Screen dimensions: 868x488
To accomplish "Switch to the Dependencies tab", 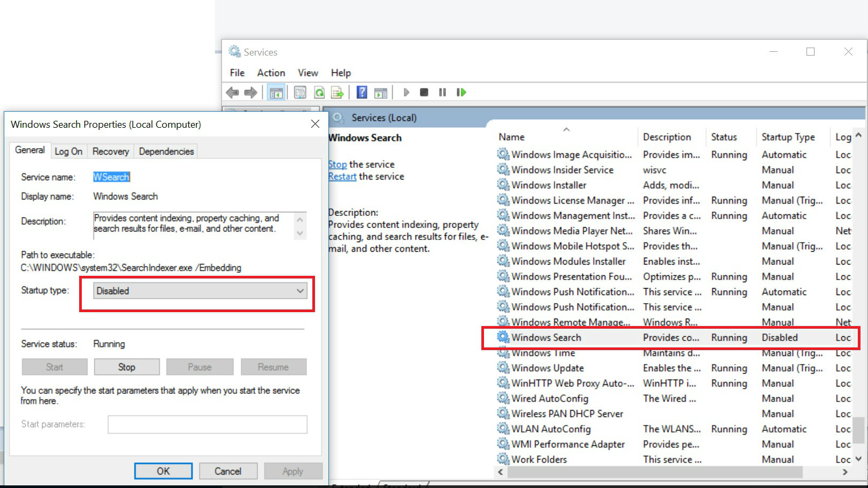I will point(166,152).
